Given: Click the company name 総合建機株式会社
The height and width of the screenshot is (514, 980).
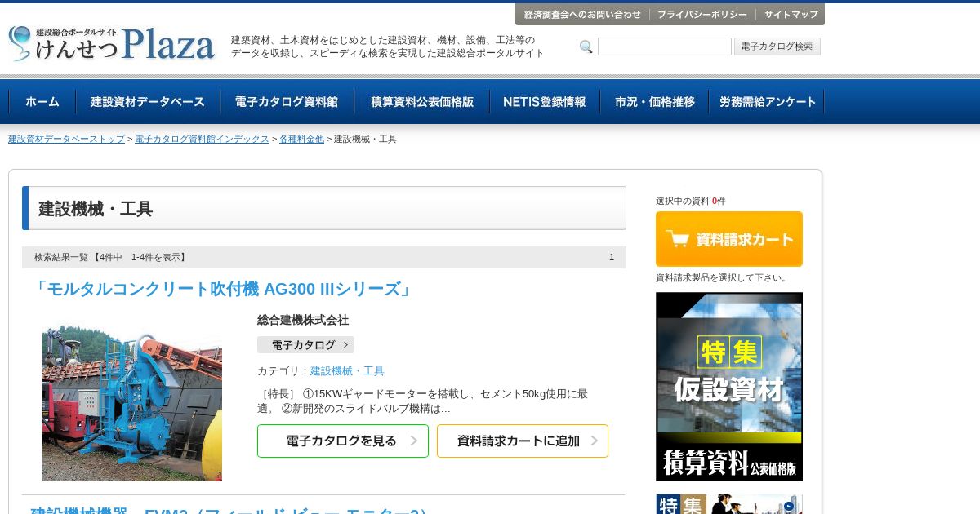Looking at the screenshot, I should click(303, 320).
